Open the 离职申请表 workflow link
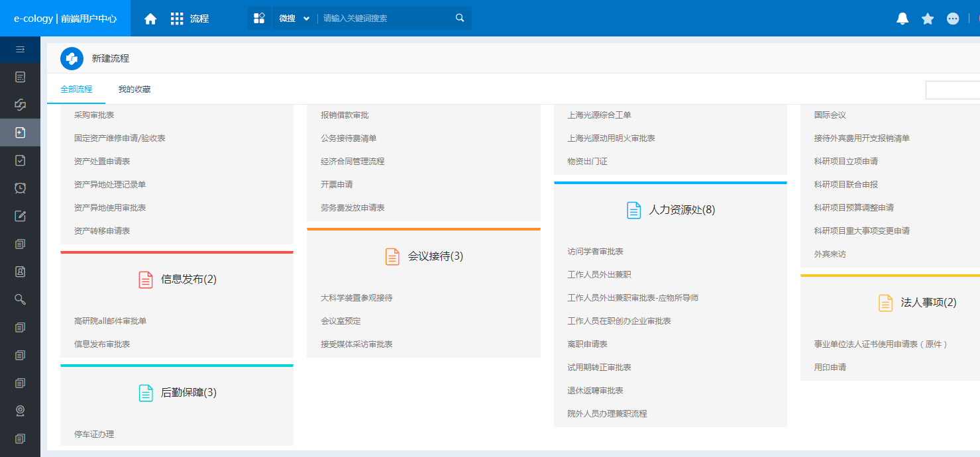Viewport: 980px width, 457px height. pyautogui.click(x=587, y=344)
